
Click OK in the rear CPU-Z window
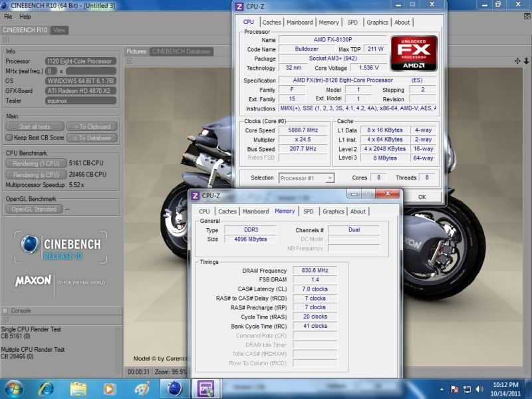[x=422, y=197]
